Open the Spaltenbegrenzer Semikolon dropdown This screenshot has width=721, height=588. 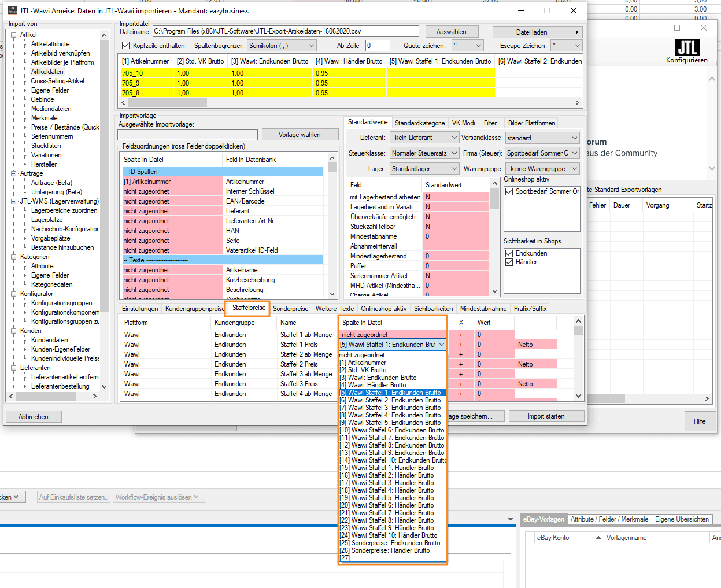coord(282,46)
